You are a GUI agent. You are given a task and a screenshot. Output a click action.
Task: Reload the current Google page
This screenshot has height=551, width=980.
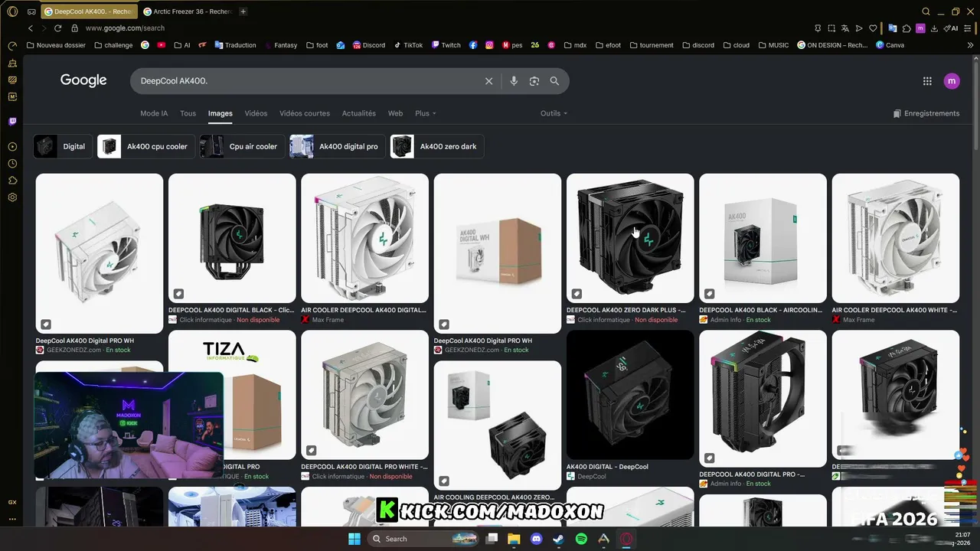point(59,28)
